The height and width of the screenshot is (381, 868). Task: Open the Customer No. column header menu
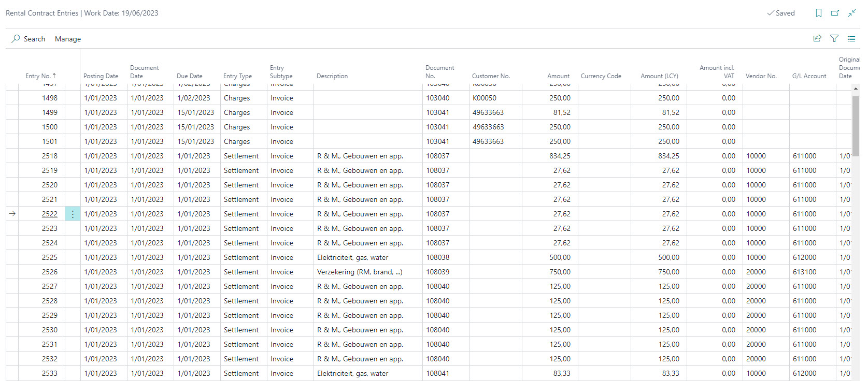[491, 76]
